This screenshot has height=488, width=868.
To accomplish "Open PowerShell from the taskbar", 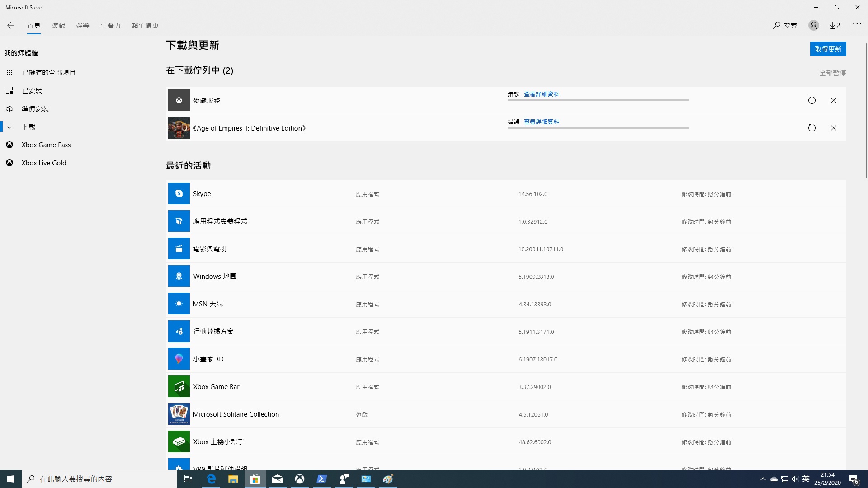I will point(321,479).
